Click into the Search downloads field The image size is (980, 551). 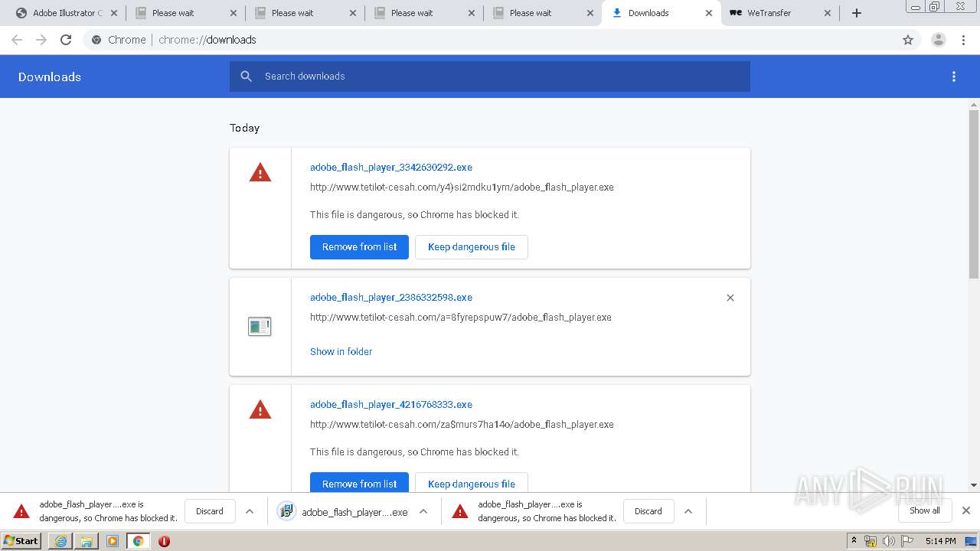coord(490,77)
